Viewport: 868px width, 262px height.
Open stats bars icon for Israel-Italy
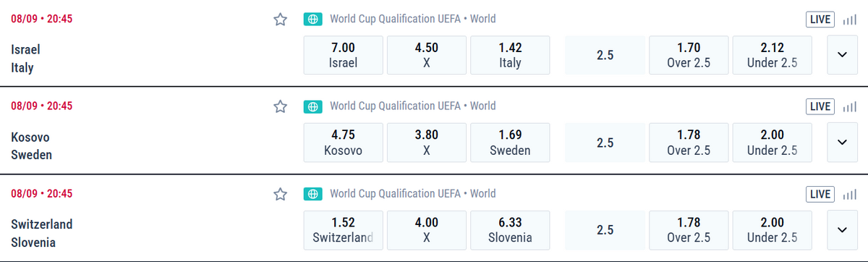(x=849, y=20)
